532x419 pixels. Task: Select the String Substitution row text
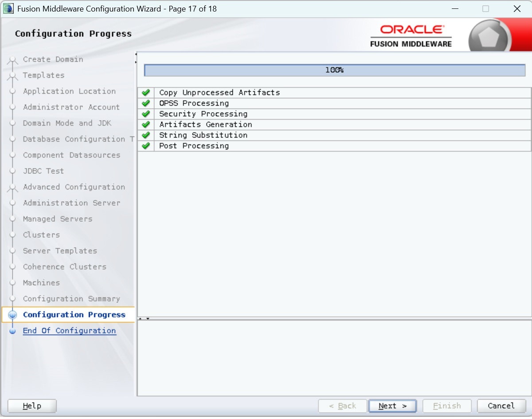203,135
